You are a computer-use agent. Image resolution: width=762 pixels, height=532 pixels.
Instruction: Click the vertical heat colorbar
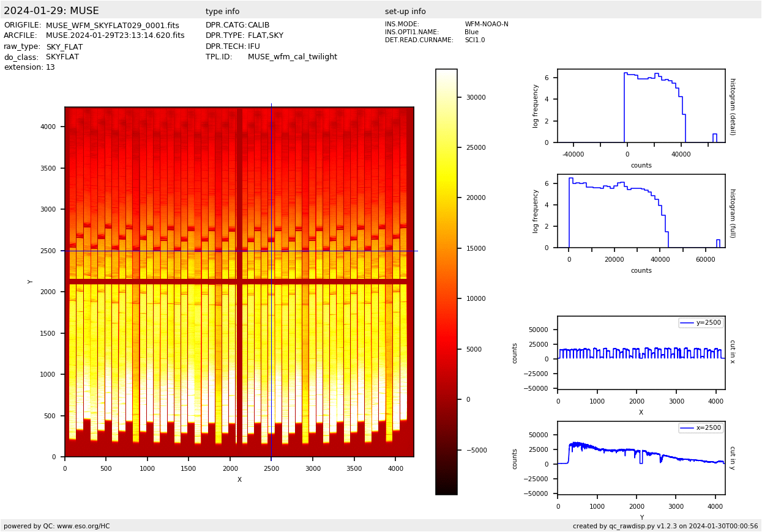[446, 281]
